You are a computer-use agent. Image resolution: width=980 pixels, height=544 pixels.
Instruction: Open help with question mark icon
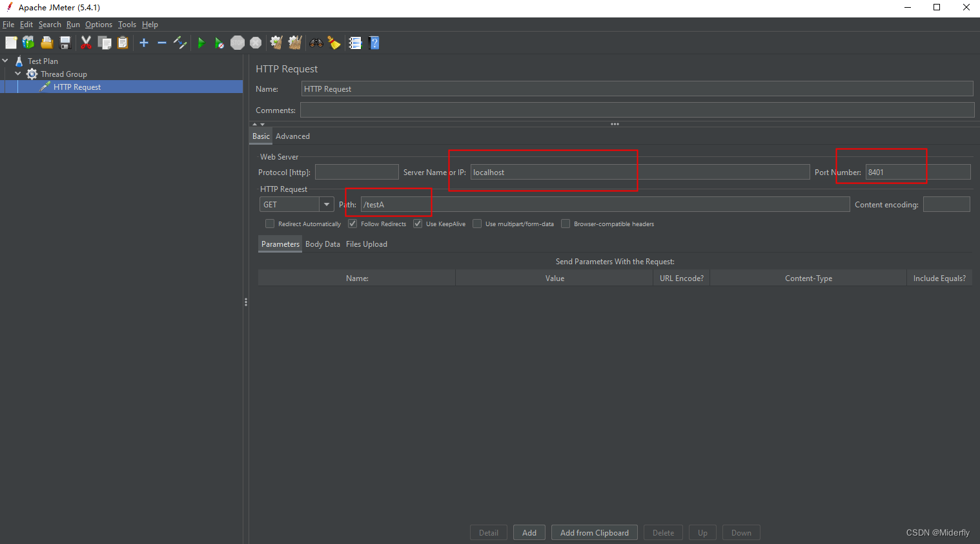click(x=374, y=43)
